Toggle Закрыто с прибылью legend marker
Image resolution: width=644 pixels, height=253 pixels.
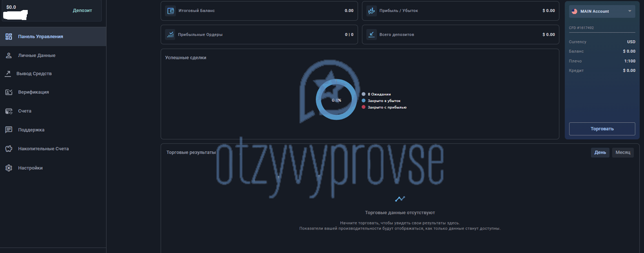click(x=364, y=107)
